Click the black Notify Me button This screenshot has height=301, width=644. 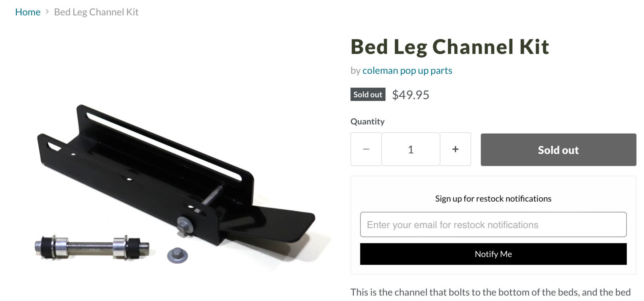(x=493, y=254)
